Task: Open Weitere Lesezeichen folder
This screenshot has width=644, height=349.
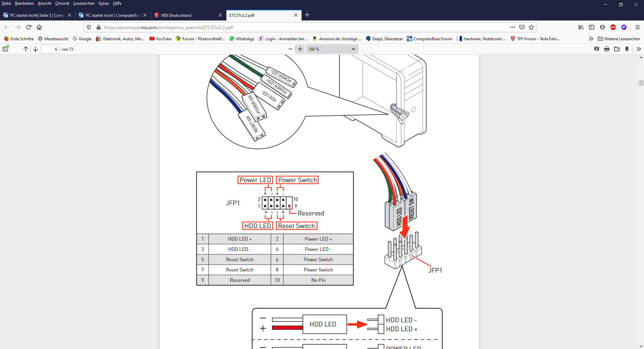Action: (619, 39)
